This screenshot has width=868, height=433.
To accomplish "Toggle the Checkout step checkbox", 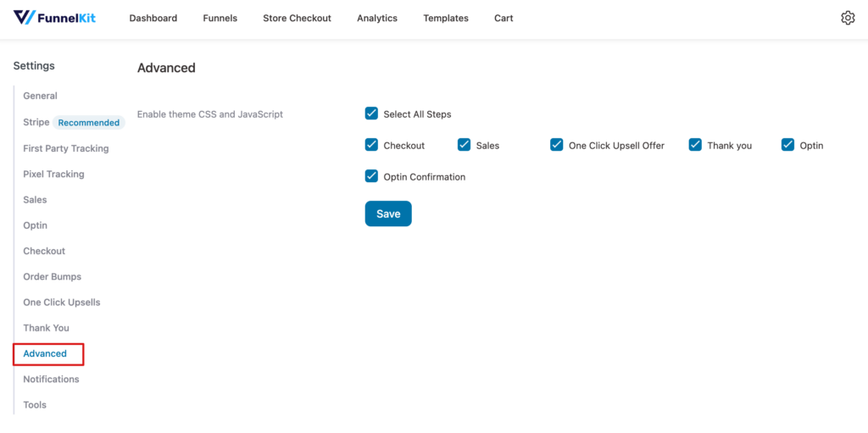I will (x=371, y=145).
